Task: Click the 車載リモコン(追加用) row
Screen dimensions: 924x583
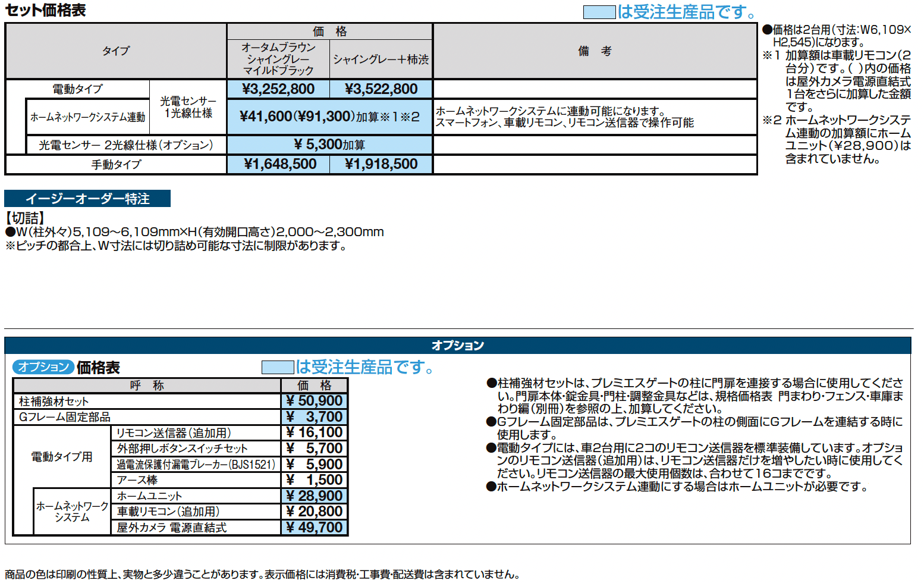Action: pos(196,511)
